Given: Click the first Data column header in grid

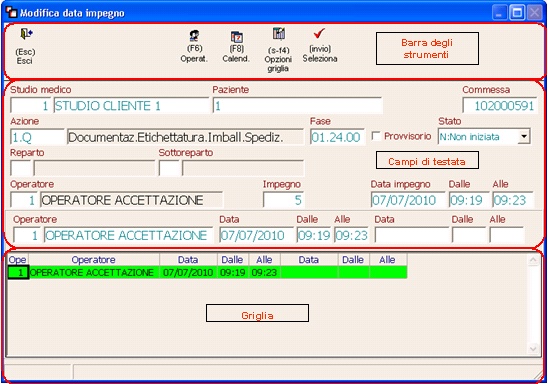Looking at the screenshot, I should (188, 260).
